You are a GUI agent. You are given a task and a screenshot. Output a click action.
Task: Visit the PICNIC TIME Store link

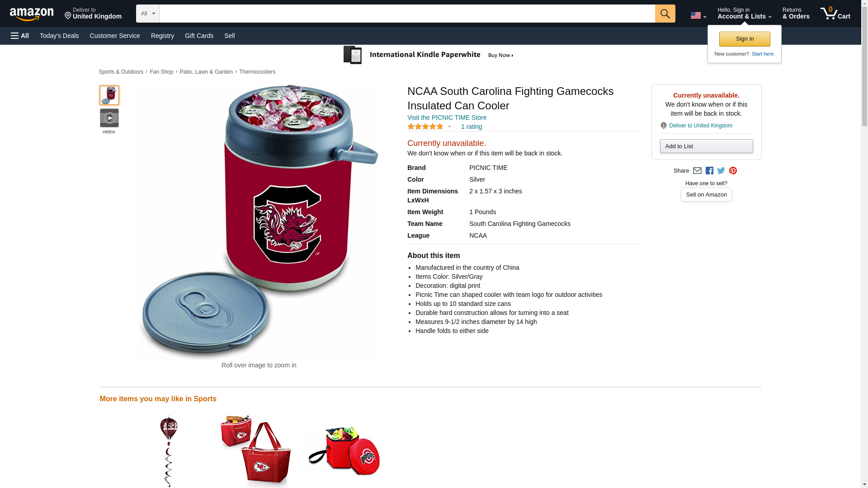[447, 117]
